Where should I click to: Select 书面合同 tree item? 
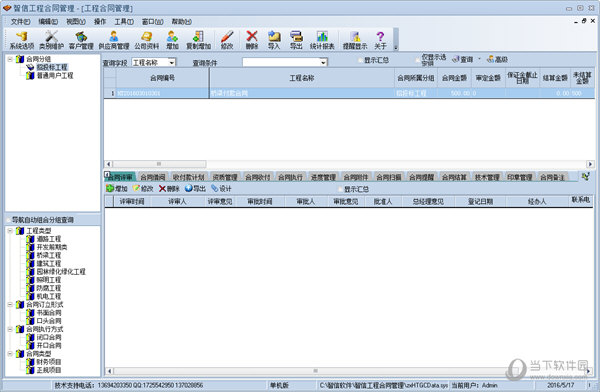(x=49, y=312)
